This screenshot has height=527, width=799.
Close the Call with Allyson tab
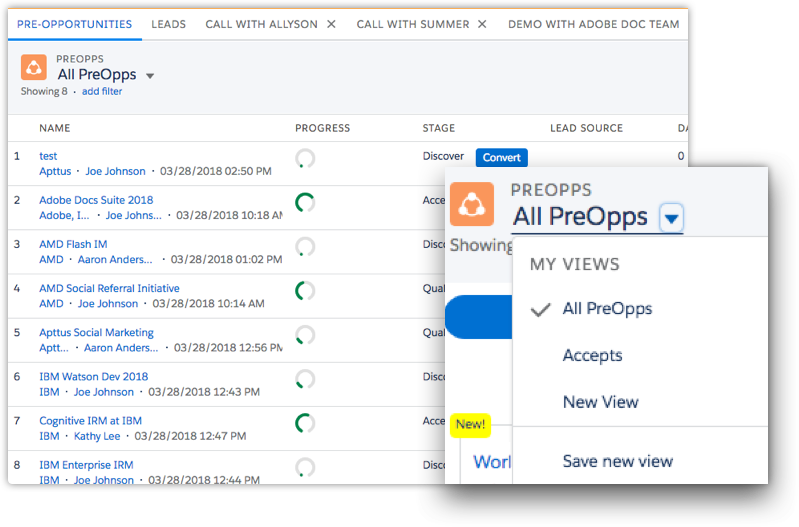tap(331, 24)
